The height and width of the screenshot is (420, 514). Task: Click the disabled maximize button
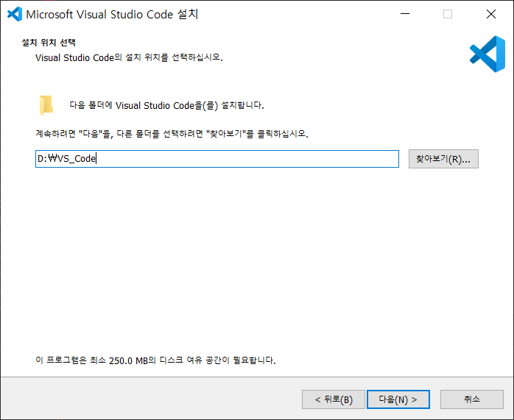(x=448, y=14)
